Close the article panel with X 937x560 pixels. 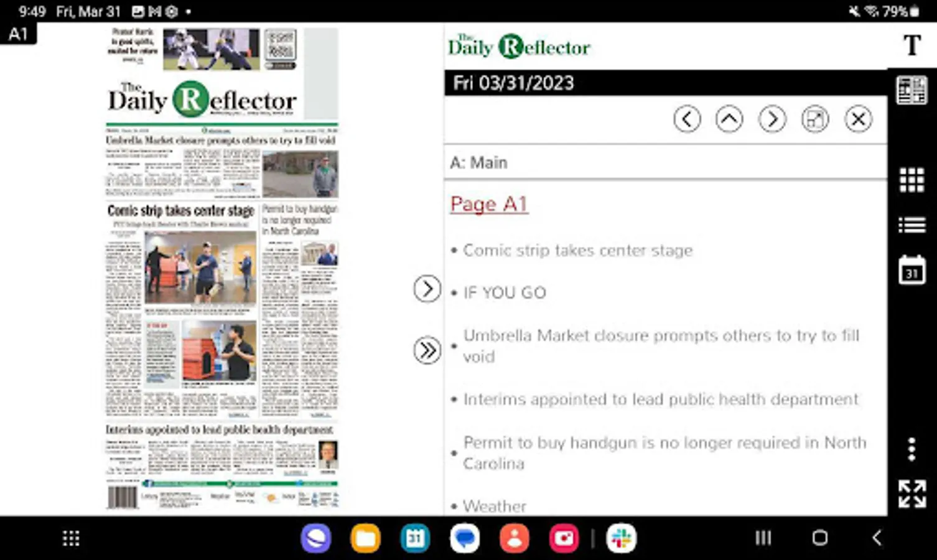[858, 119]
